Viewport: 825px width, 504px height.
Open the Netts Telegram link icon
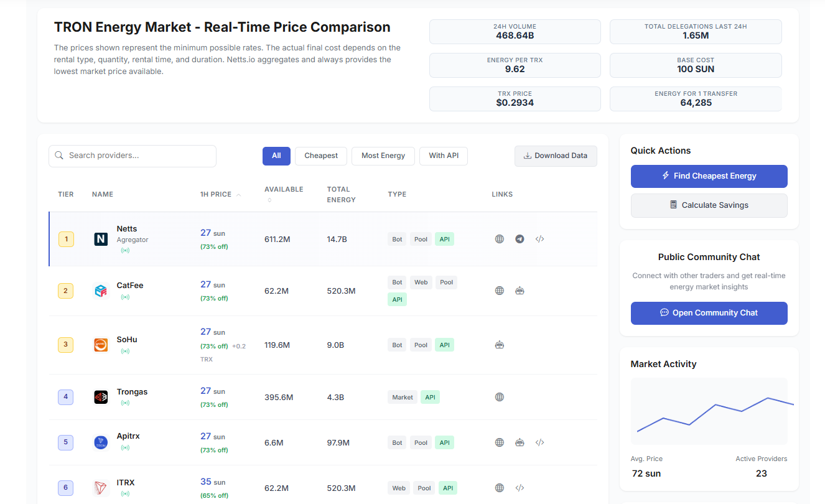(x=520, y=239)
